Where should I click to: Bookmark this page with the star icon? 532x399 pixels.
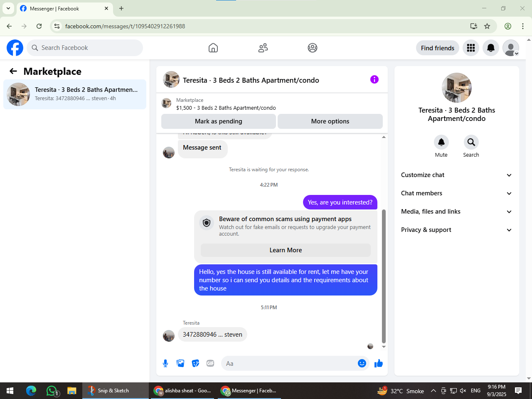pos(487,26)
